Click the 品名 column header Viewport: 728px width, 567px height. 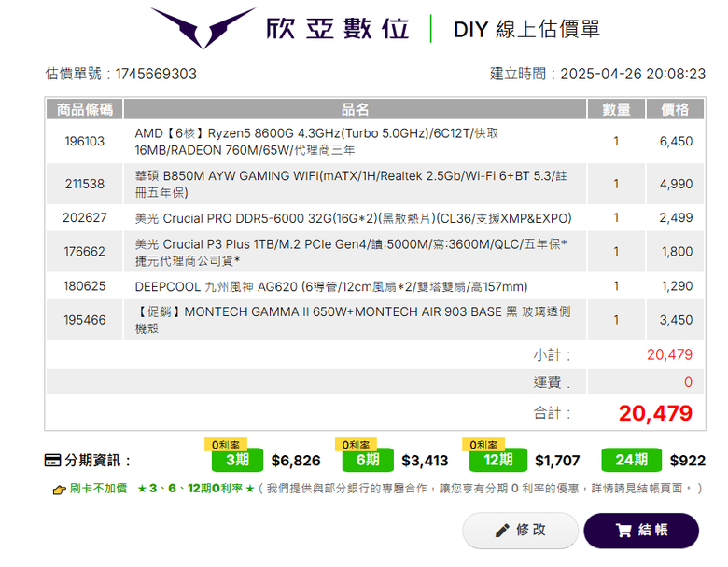pos(356,109)
